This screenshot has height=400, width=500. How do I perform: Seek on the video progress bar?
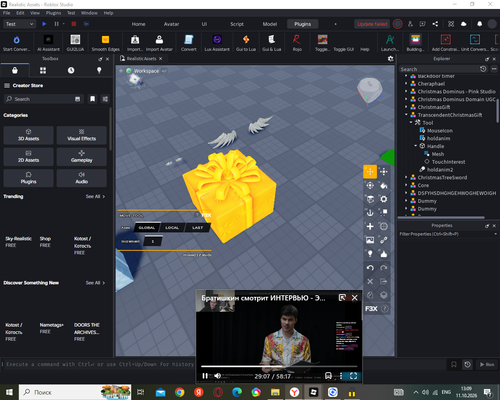tap(279, 366)
